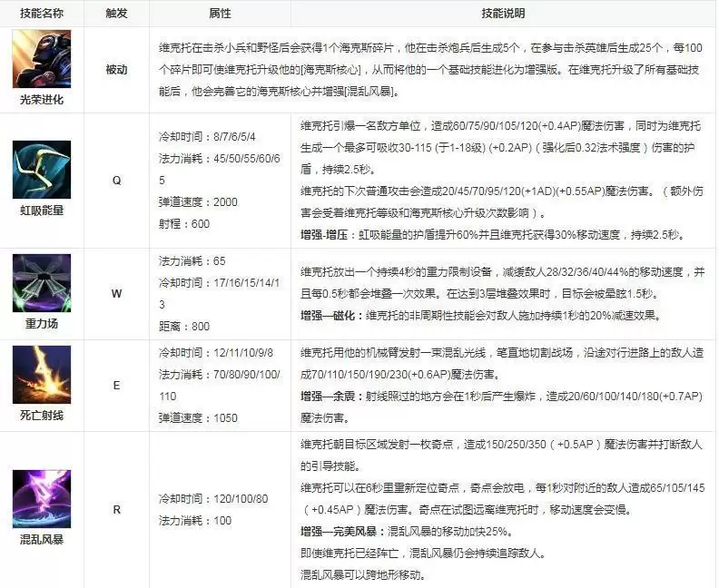Click the 增强—磁化 description line
The height and width of the screenshot is (588, 719).
481,315
